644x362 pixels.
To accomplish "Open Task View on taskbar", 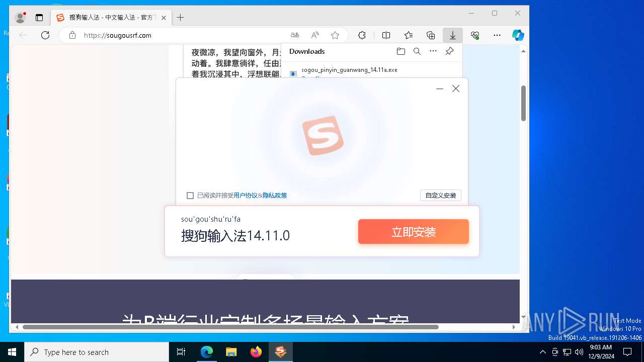I will tap(181, 352).
